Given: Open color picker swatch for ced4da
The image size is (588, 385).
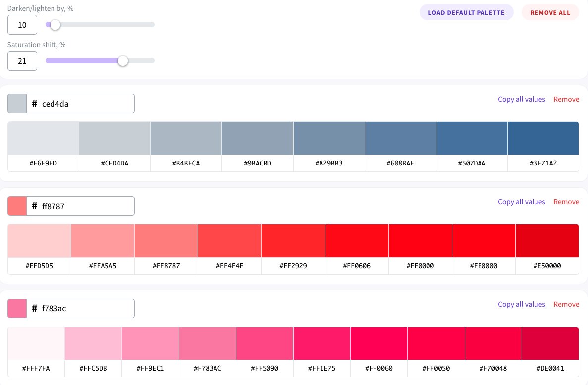Looking at the screenshot, I should click(x=17, y=104).
